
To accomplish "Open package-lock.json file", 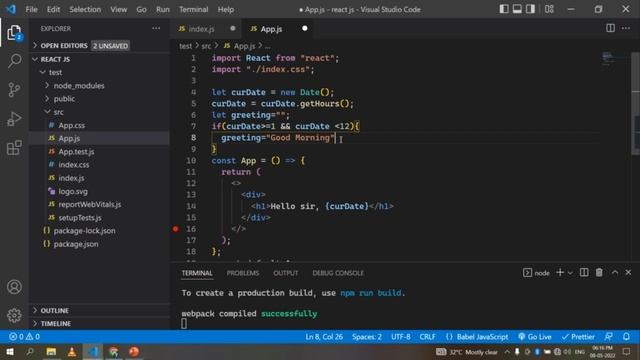I will (99, 231).
